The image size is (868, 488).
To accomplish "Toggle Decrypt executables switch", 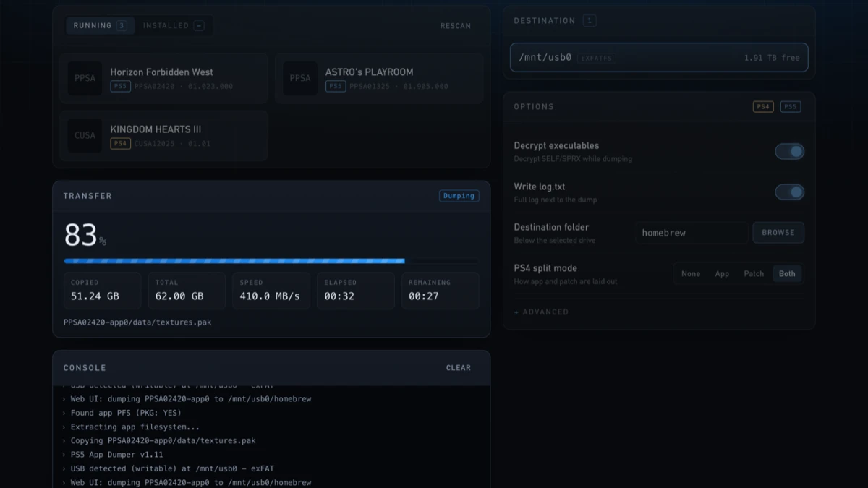I will click(x=790, y=151).
